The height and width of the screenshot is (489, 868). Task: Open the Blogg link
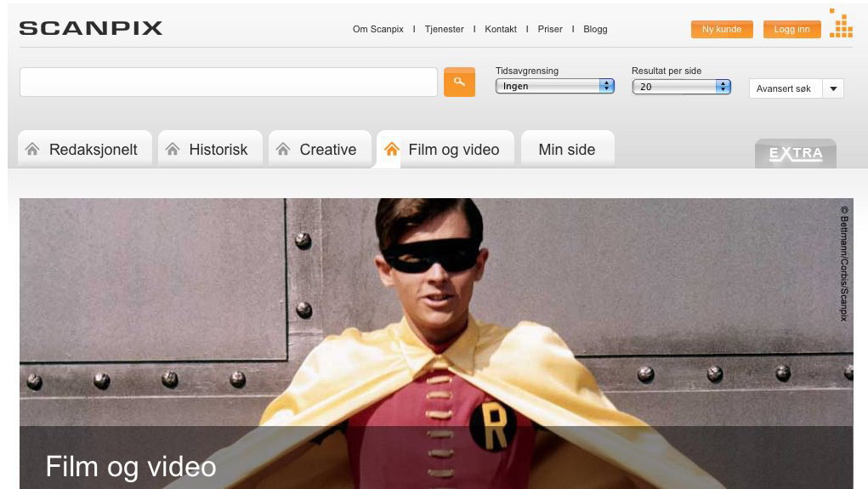(596, 30)
